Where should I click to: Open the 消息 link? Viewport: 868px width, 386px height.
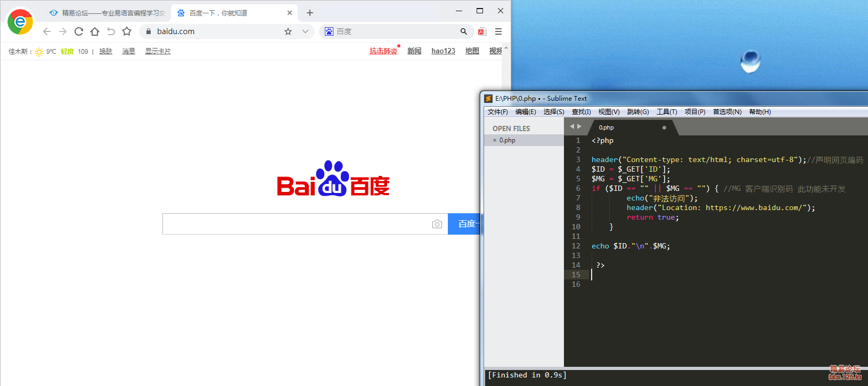pyautogui.click(x=129, y=51)
